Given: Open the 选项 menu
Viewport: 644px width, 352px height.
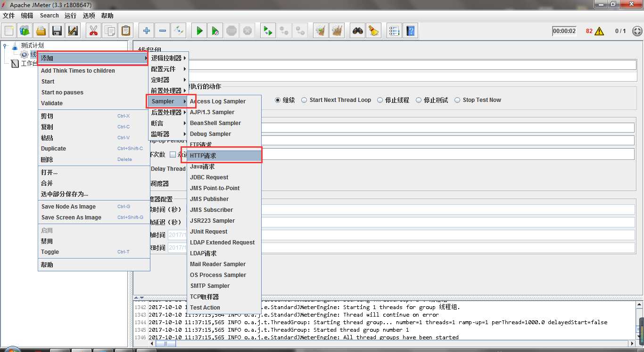Looking at the screenshot, I should 89,16.
